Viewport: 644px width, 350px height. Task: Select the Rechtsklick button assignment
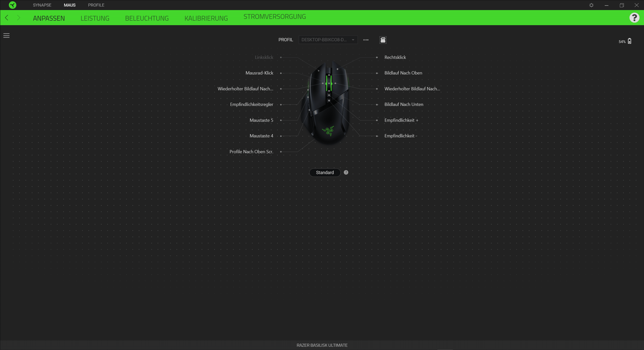(395, 57)
